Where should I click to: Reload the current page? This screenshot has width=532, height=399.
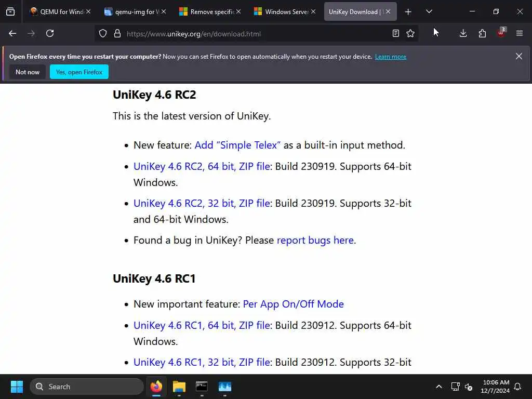[50, 33]
